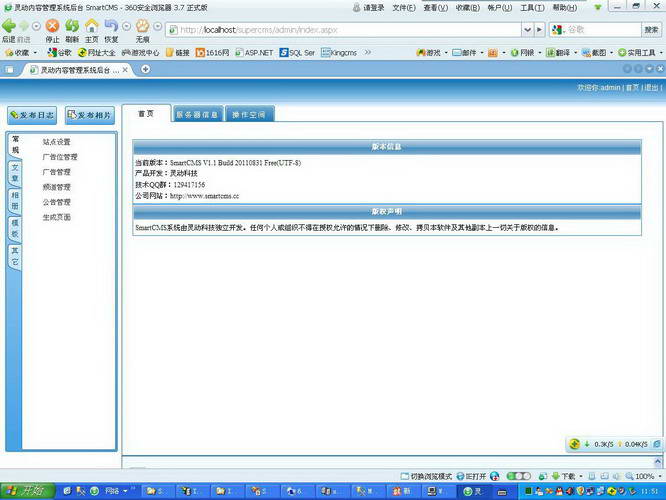The width and height of the screenshot is (666, 500).
Task: Open the 文件(F) menu
Action: pyautogui.click(x=404, y=8)
